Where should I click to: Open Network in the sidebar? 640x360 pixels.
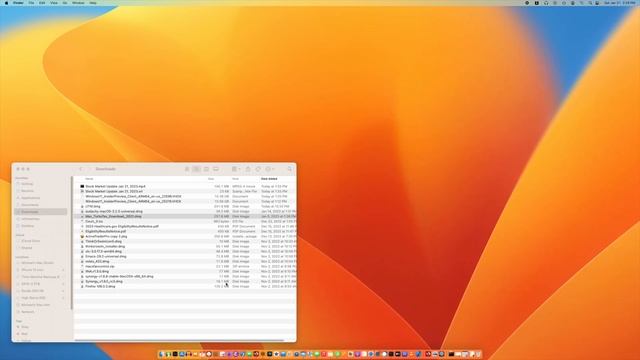28,312
